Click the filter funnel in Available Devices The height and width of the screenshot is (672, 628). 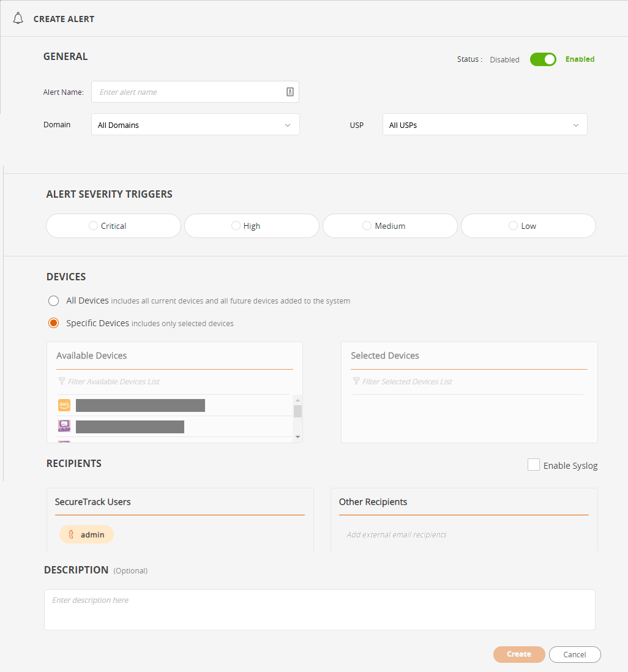coord(62,381)
